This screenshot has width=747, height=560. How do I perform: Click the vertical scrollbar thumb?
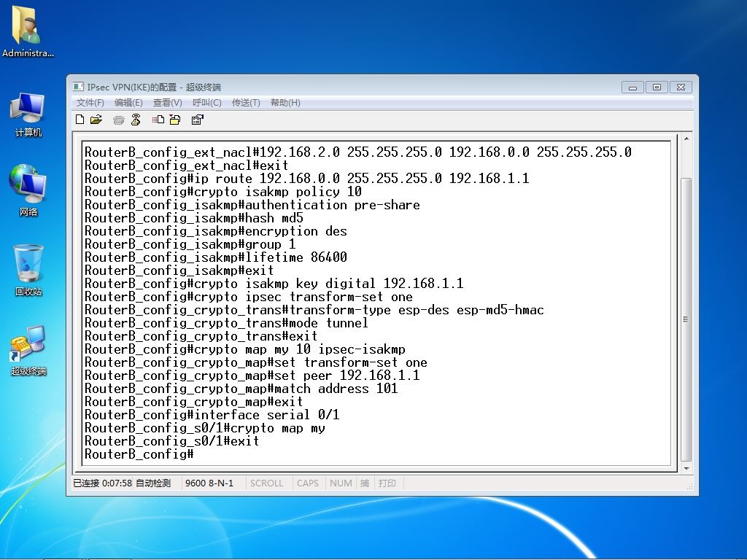[x=686, y=319]
